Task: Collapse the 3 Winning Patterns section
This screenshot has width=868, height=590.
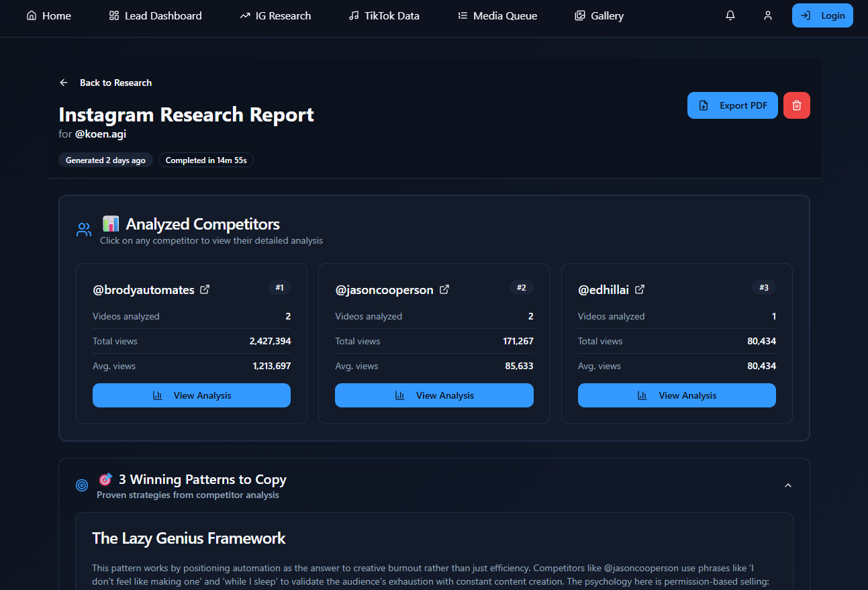Action: tap(787, 485)
